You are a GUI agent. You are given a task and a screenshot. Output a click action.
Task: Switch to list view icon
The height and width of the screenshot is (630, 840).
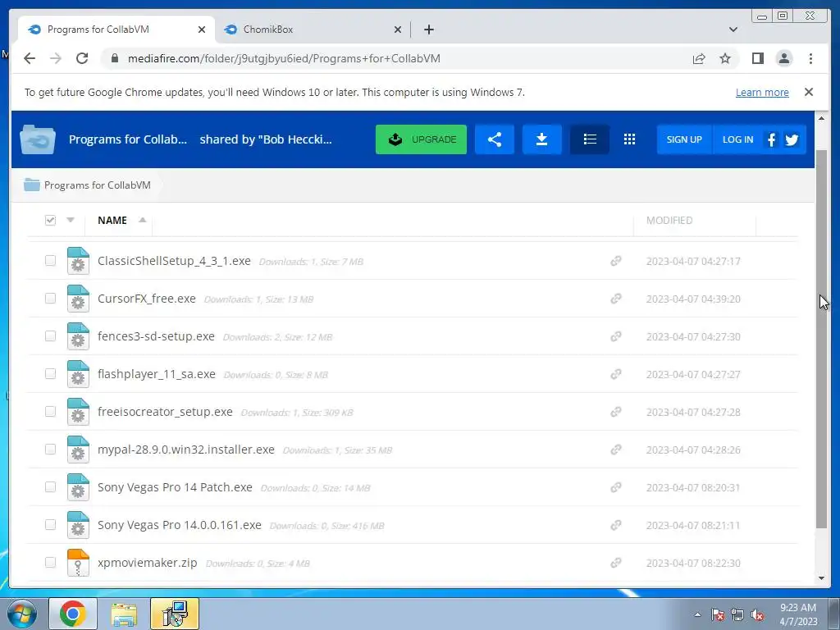[590, 139]
